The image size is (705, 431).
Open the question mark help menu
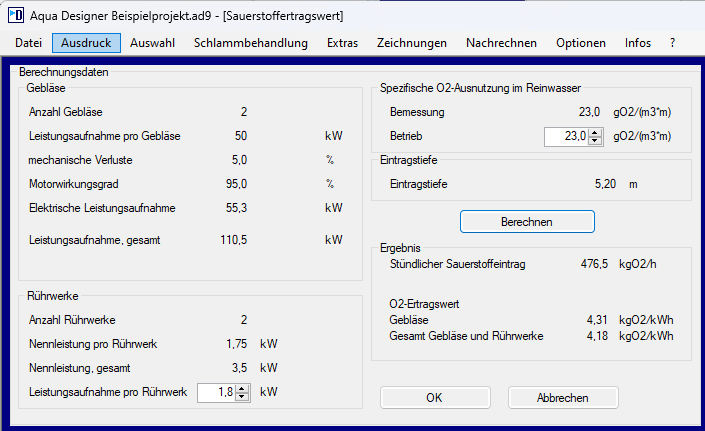[x=673, y=43]
